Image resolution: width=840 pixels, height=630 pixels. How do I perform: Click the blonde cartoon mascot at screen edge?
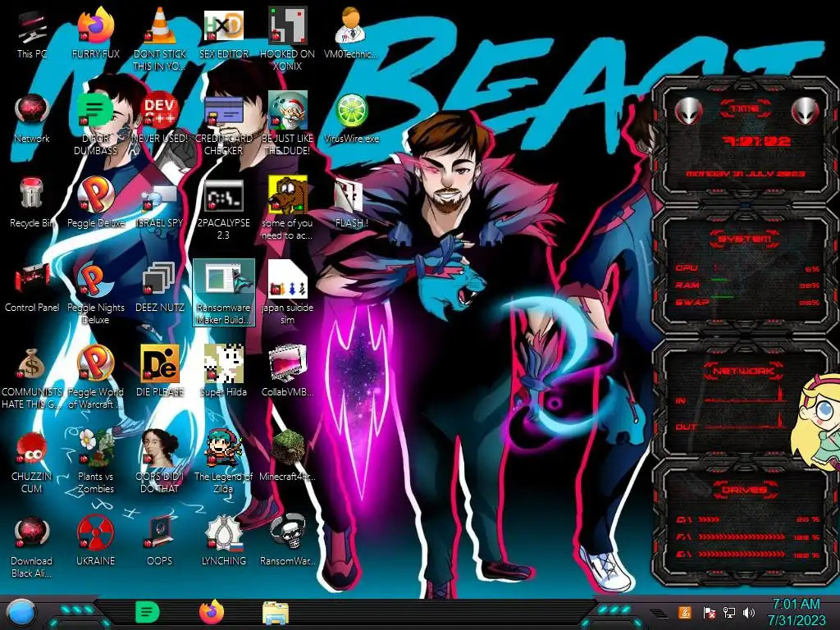819,422
